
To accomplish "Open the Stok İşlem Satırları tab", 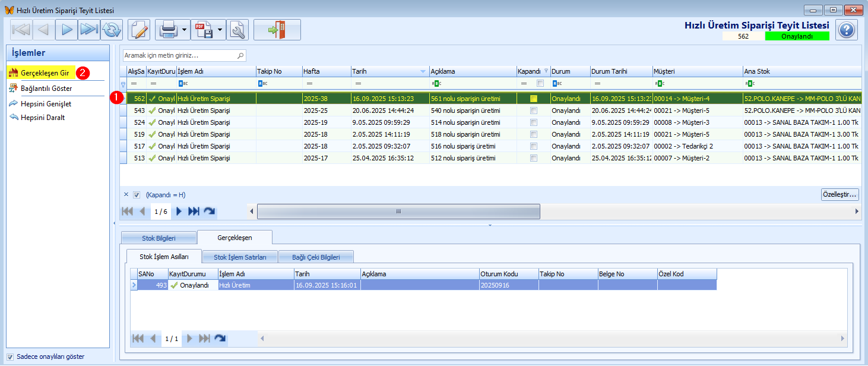I will point(240,257).
